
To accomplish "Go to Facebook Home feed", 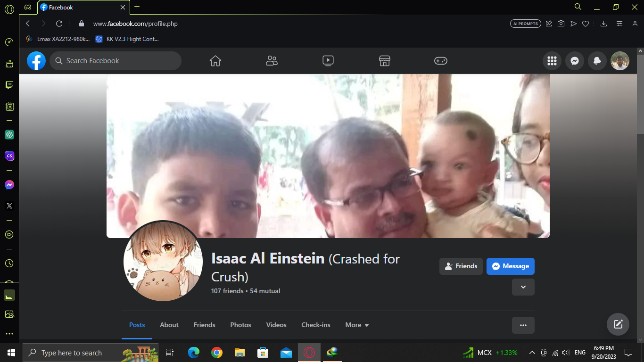I will 215,61.
